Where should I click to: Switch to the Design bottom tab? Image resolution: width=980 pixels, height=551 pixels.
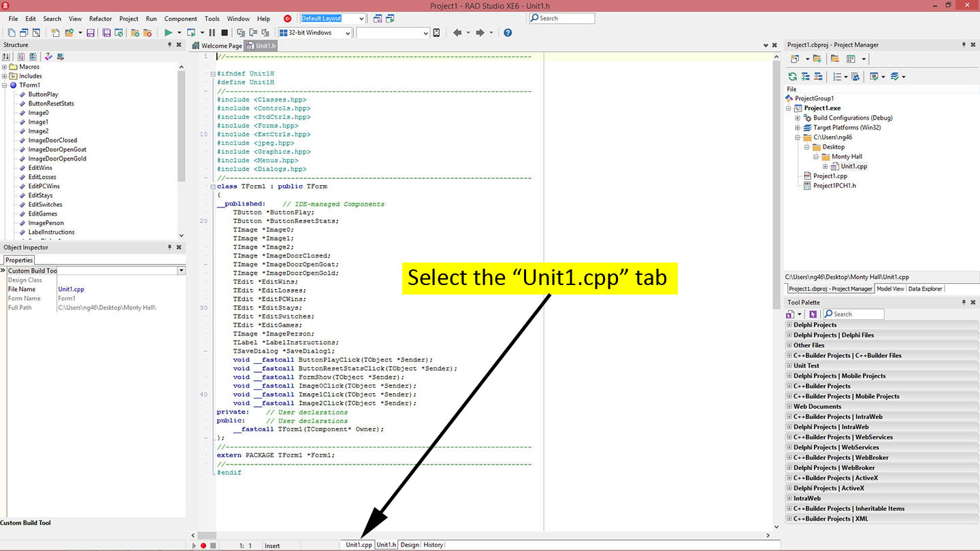(x=410, y=545)
